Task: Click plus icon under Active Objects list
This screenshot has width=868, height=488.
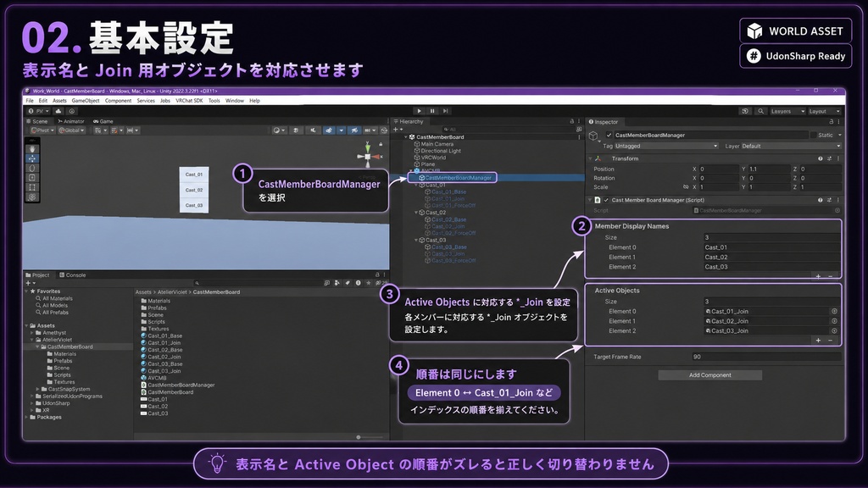Action: click(818, 341)
